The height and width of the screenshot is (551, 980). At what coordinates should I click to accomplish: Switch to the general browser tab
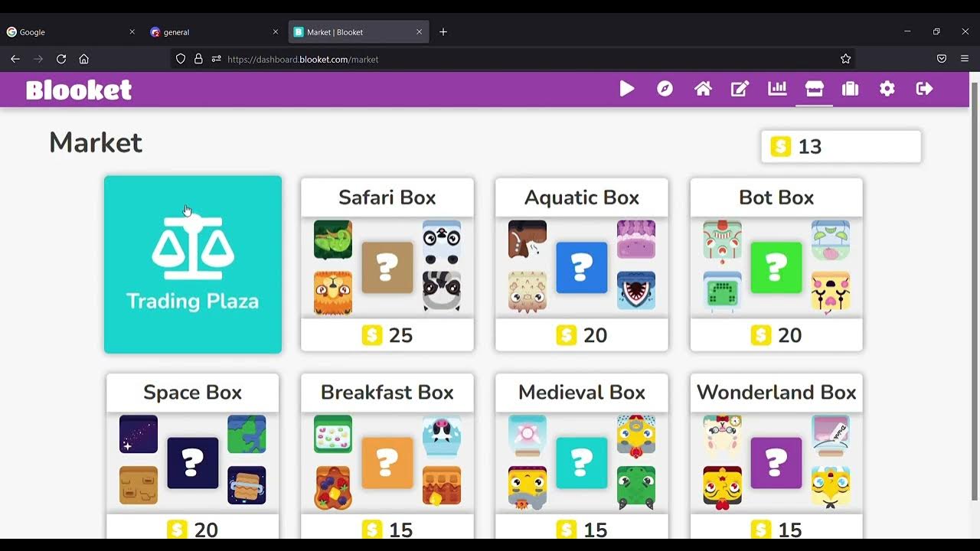click(214, 32)
